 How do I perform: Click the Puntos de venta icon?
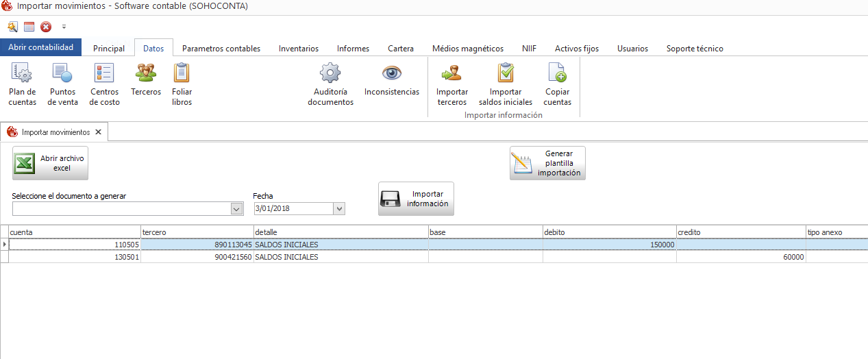62,84
